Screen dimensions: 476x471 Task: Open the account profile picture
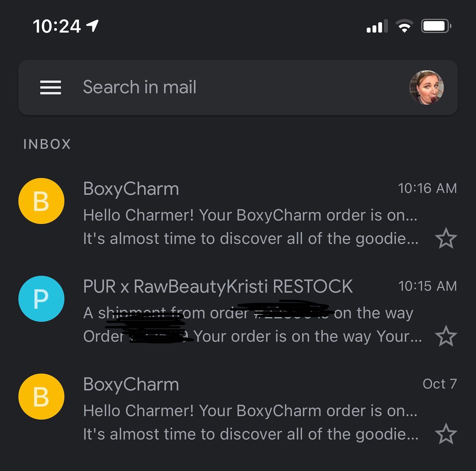(x=427, y=87)
